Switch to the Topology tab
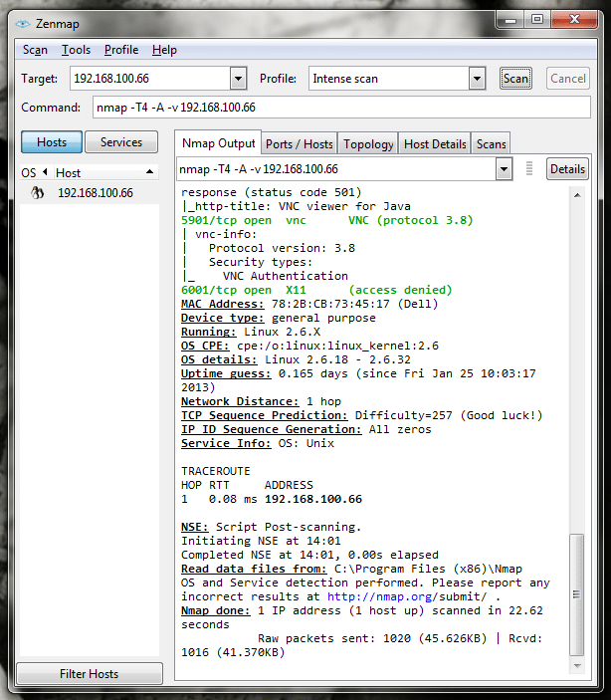Image resolution: width=611 pixels, height=700 pixels. point(368,144)
